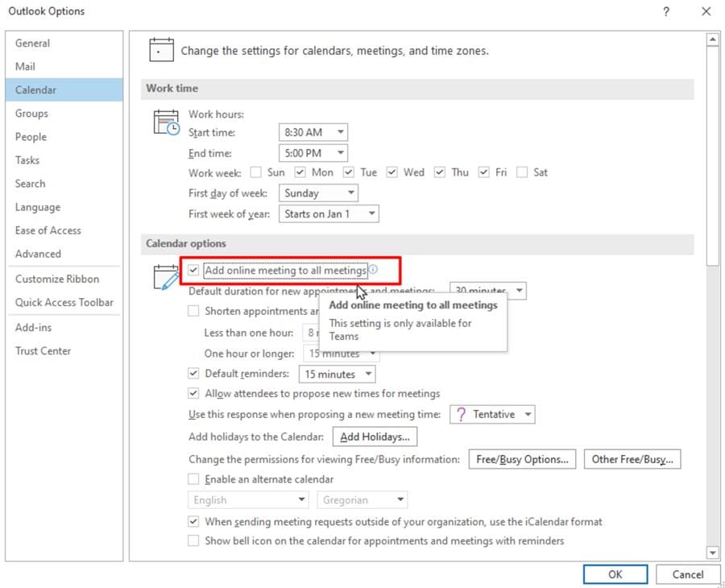Uncheck Mon in the Work week row
725x588 pixels.
pos(300,172)
